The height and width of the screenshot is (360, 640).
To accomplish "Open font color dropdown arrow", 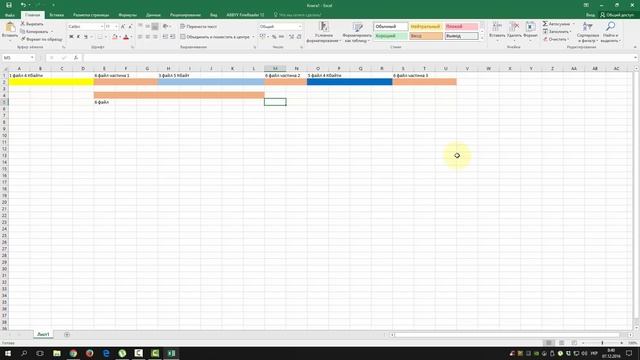I will pyautogui.click(x=131, y=37).
